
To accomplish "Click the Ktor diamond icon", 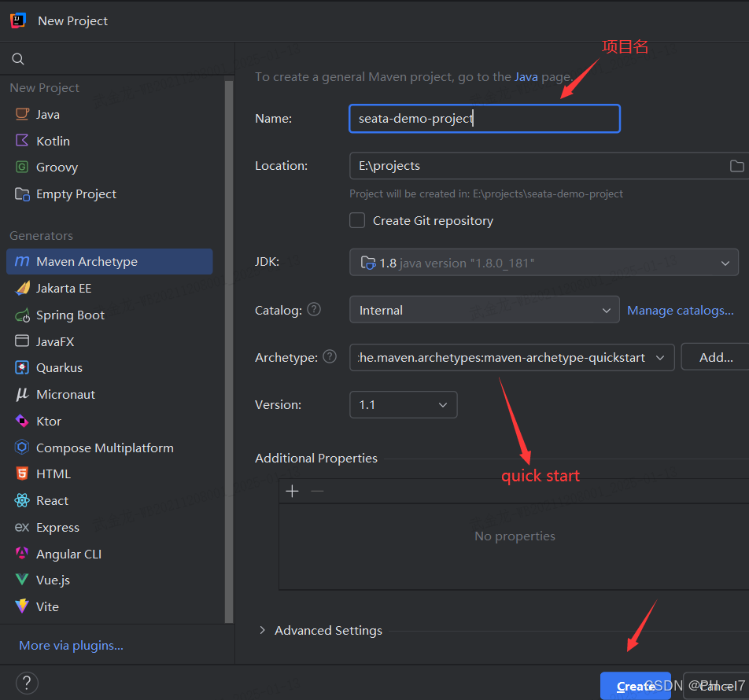I will pos(22,421).
